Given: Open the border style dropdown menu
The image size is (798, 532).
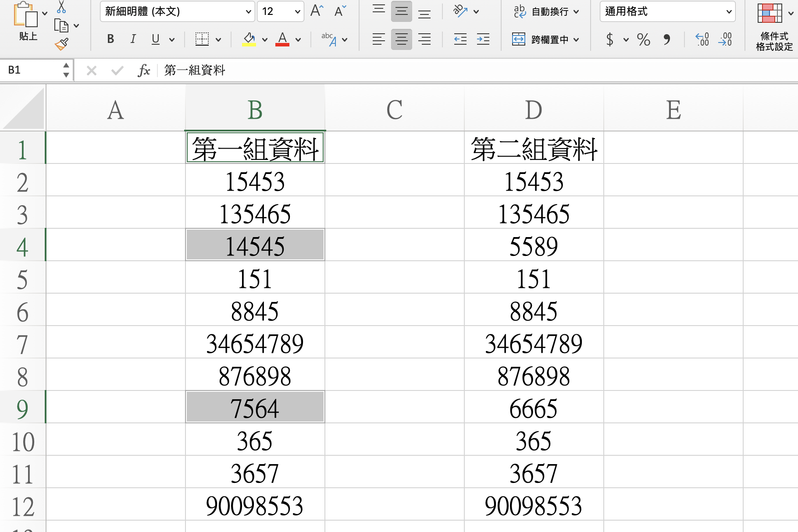Looking at the screenshot, I should [217, 39].
